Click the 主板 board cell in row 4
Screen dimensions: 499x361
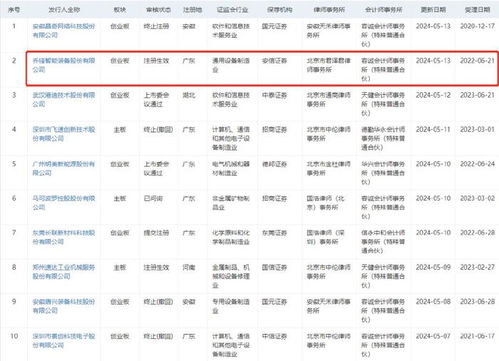tap(120, 129)
